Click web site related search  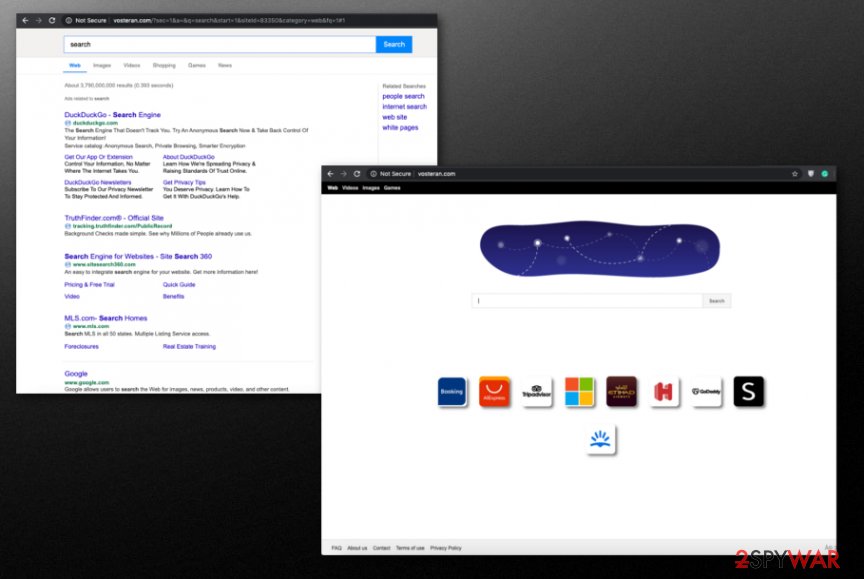[x=395, y=117]
